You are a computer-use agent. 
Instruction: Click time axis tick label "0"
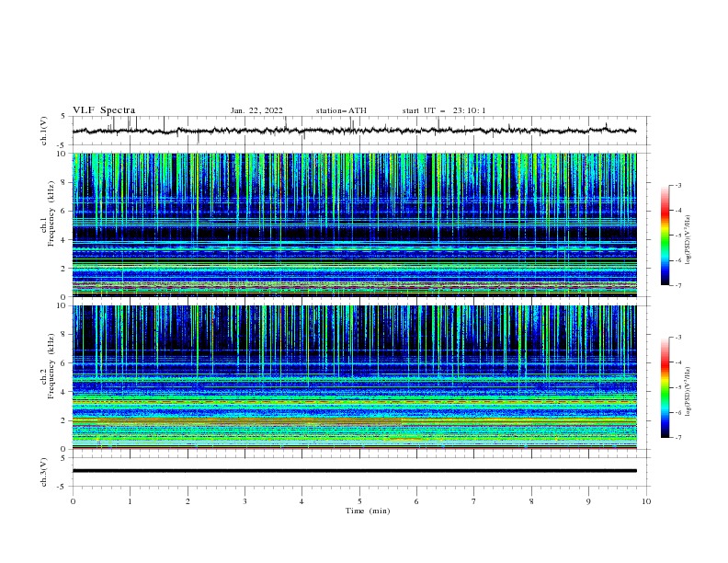coord(73,501)
